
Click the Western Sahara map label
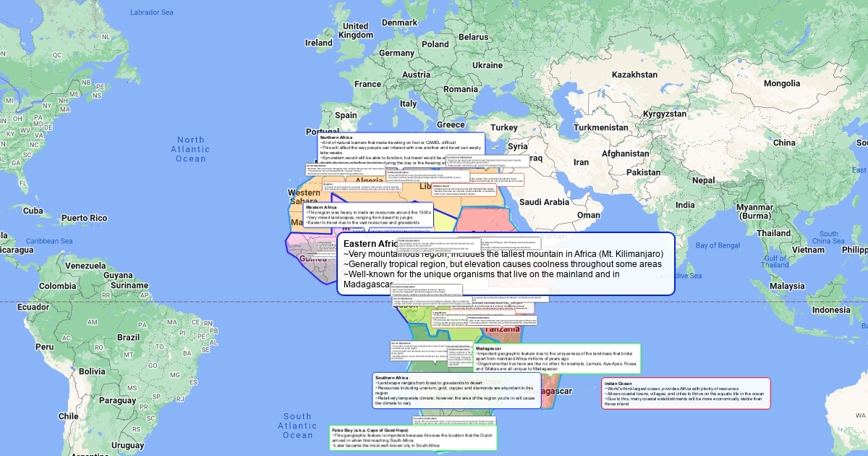(x=304, y=197)
